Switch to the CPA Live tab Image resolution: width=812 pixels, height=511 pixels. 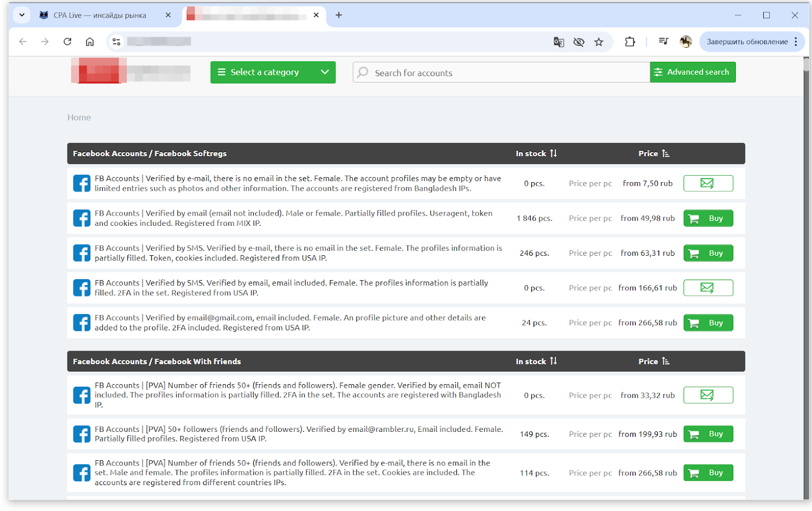[99, 15]
